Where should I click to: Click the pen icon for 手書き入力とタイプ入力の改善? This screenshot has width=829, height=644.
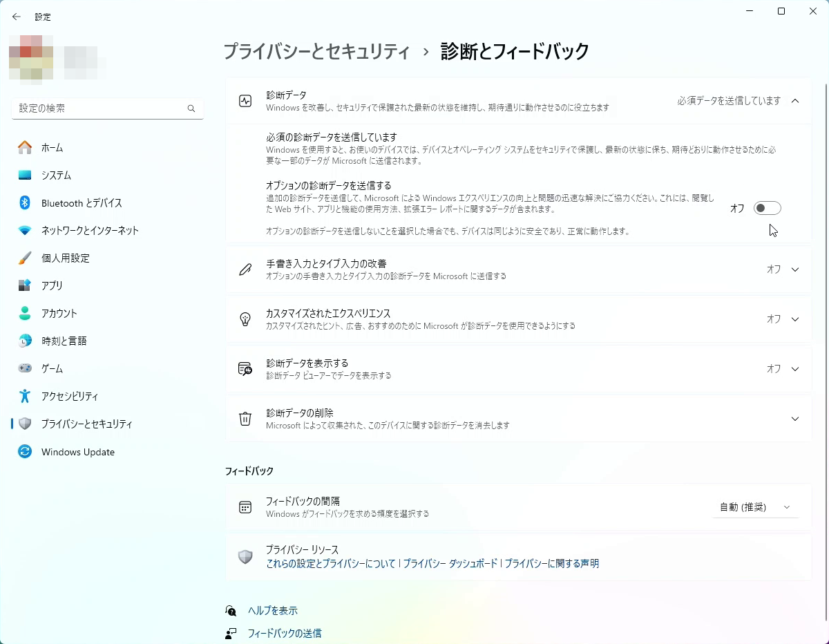click(245, 269)
